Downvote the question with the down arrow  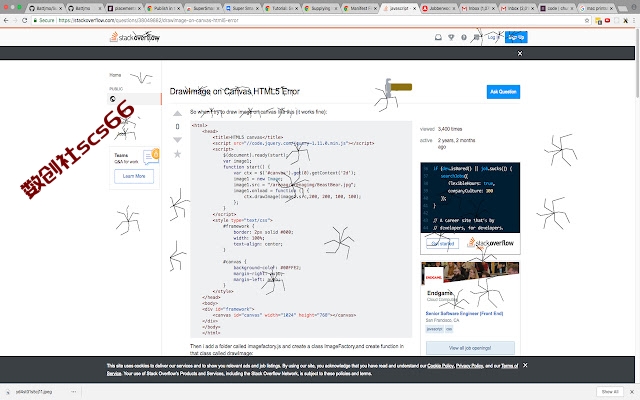coord(177,140)
